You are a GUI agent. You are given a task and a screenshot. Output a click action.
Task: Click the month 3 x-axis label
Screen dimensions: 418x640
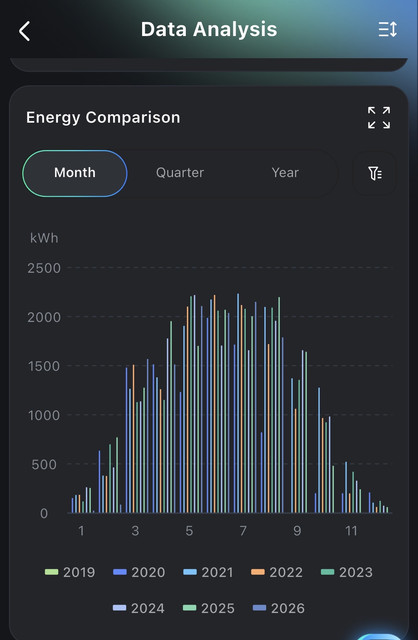point(135,531)
